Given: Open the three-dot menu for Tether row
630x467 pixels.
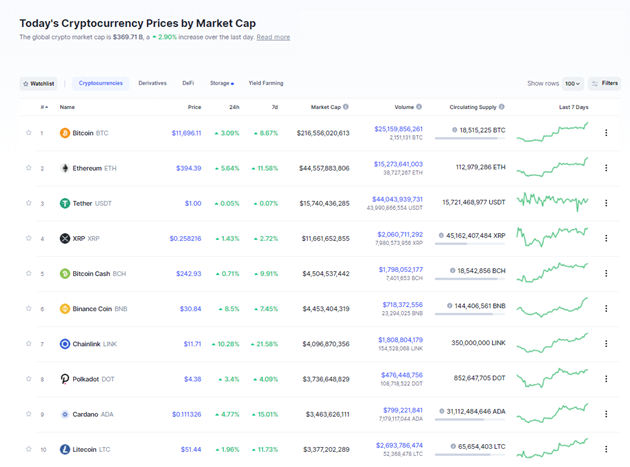Looking at the screenshot, I should click(606, 203).
